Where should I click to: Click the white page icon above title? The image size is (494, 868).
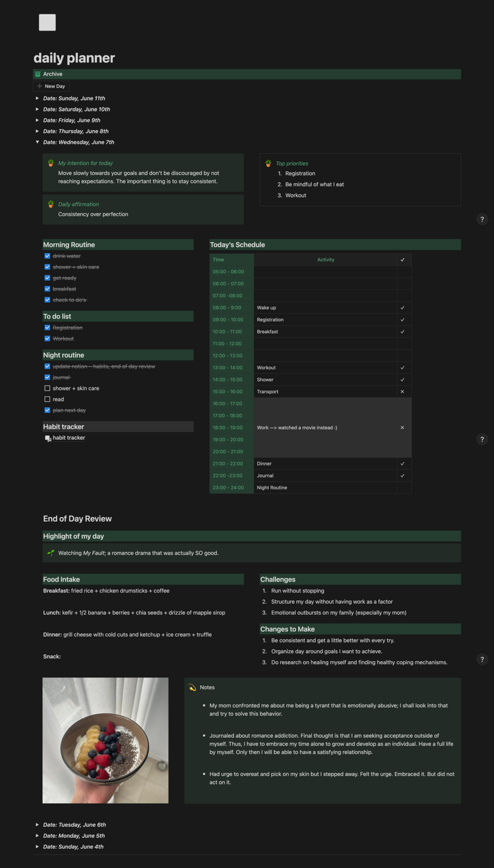point(47,23)
